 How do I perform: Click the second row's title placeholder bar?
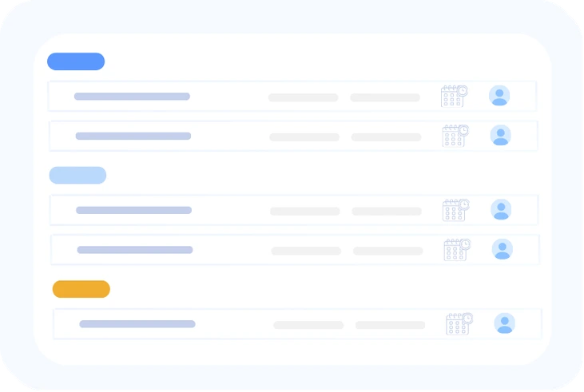click(x=133, y=136)
